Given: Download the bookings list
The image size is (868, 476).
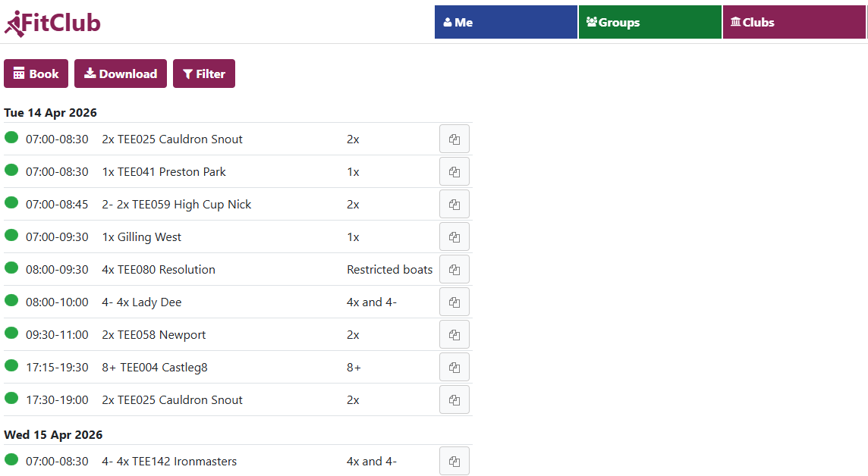Looking at the screenshot, I should (121, 74).
